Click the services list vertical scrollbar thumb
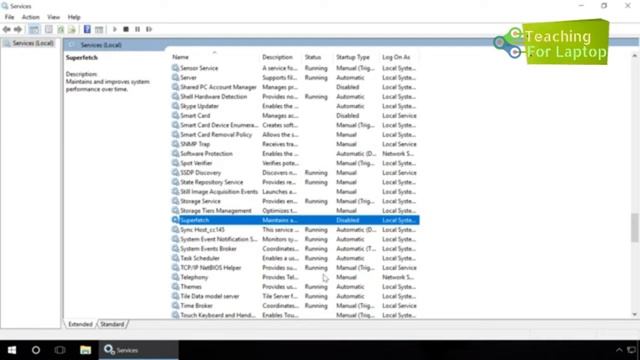 coord(634,227)
